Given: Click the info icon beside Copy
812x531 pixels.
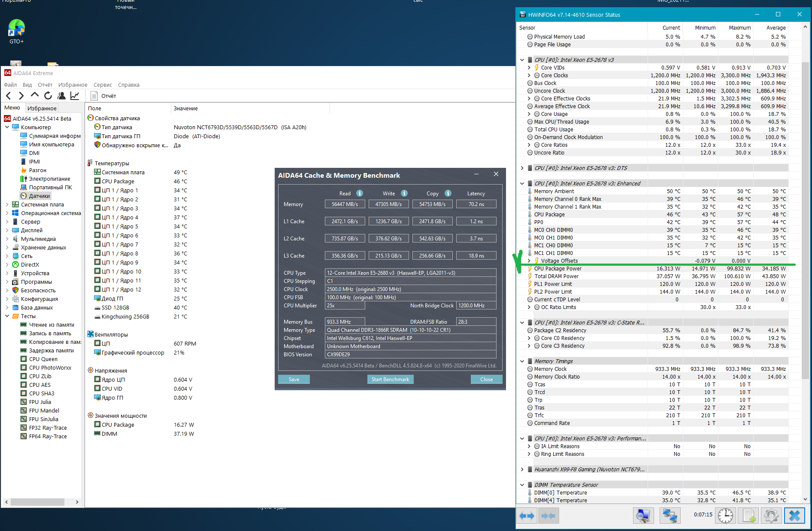Looking at the screenshot, I should [448, 193].
